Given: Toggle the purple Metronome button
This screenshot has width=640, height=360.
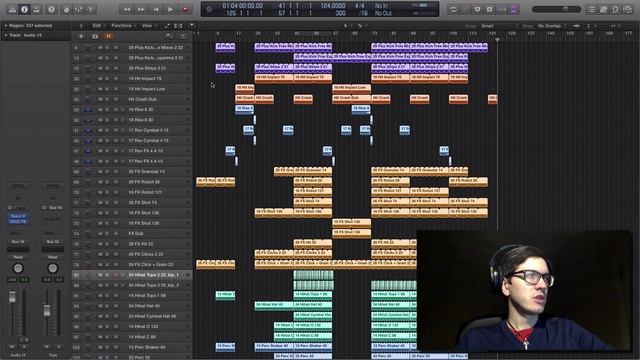Looking at the screenshot, I should tap(514, 9).
